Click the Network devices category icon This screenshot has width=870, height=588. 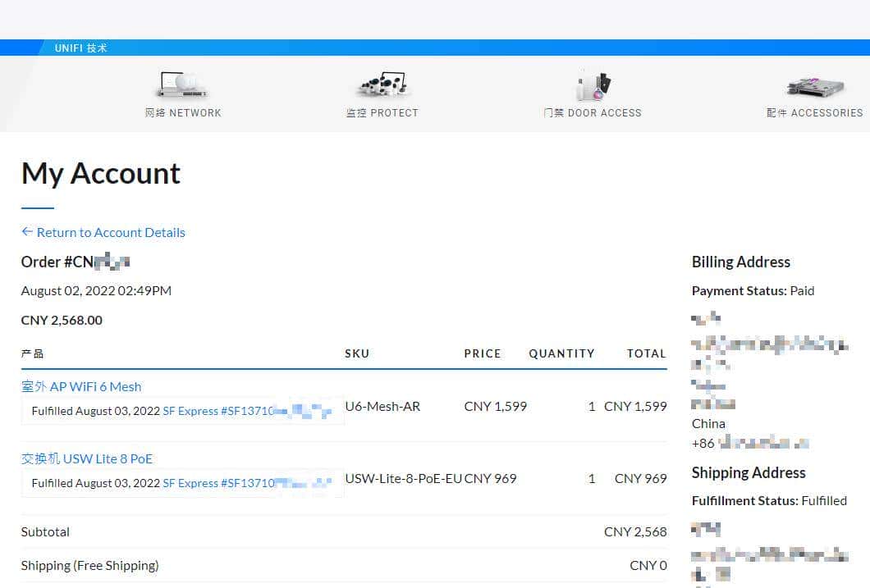[182, 85]
